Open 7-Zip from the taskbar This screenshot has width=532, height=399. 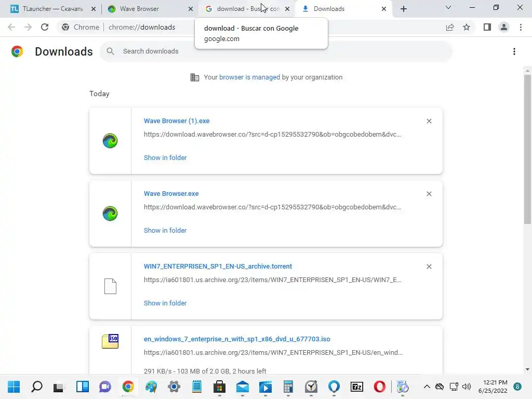[356, 387]
